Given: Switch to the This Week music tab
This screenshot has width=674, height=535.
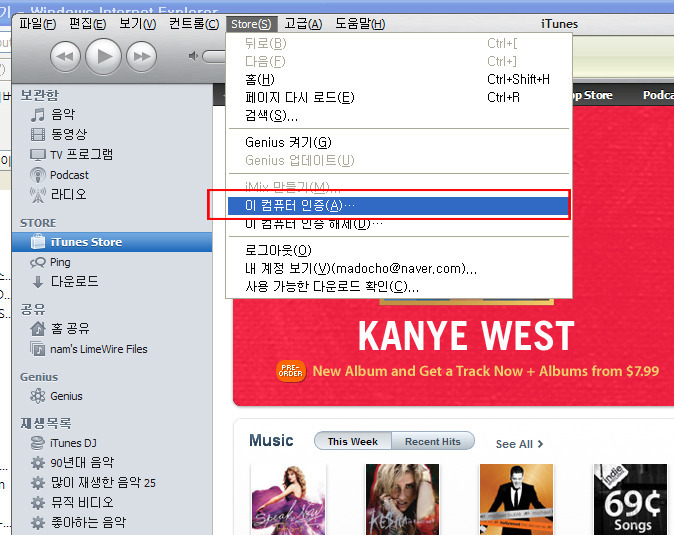Looking at the screenshot, I should (x=353, y=441).
